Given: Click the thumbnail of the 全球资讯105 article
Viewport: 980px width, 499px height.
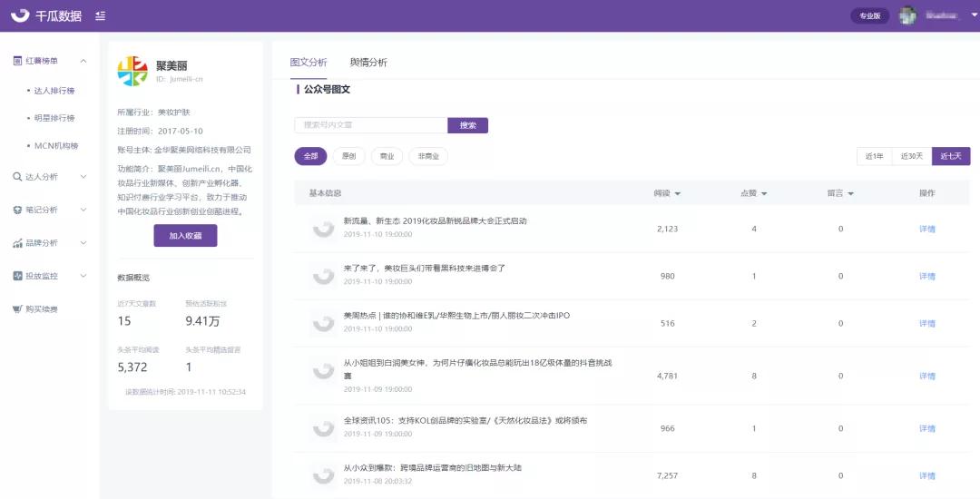Looking at the screenshot, I should pyautogui.click(x=324, y=428).
